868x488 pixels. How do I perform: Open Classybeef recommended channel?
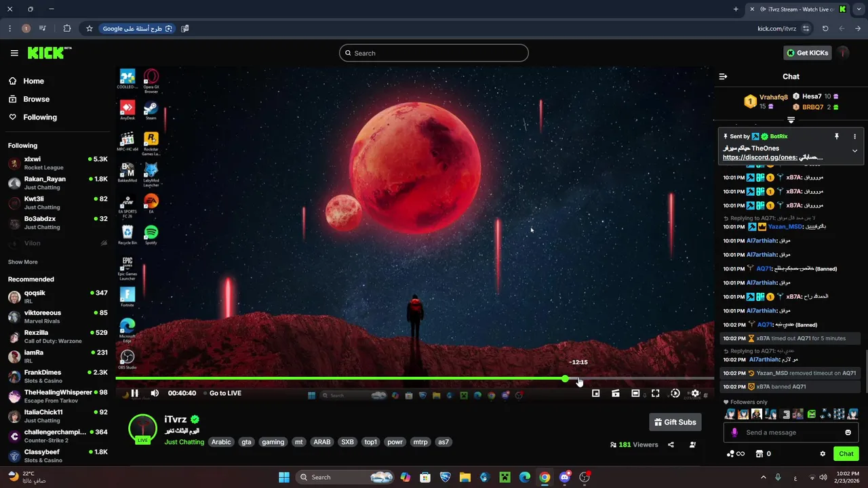tap(58, 455)
